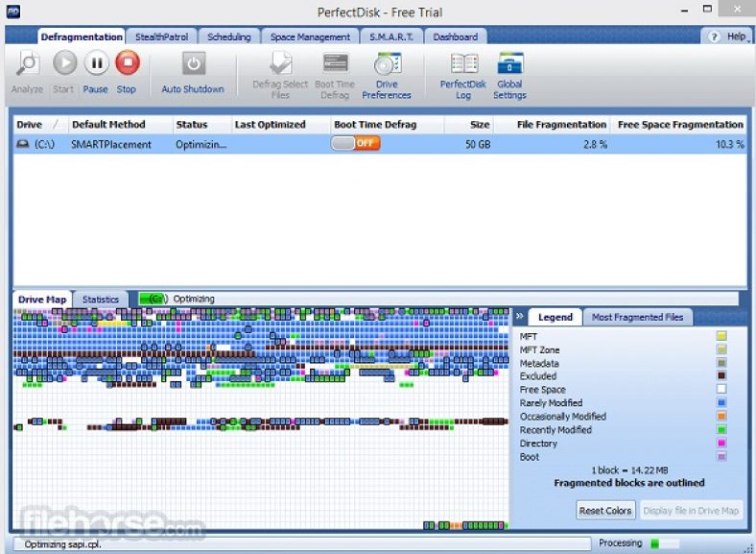The height and width of the screenshot is (554, 756).
Task: Open the Space Management tab
Action: pyautogui.click(x=310, y=36)
